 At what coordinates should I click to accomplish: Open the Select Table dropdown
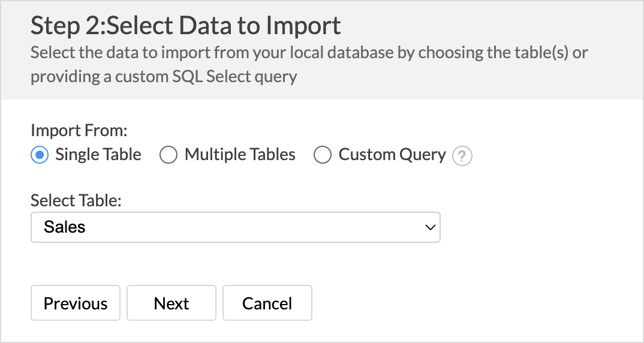tap(235, 227)
